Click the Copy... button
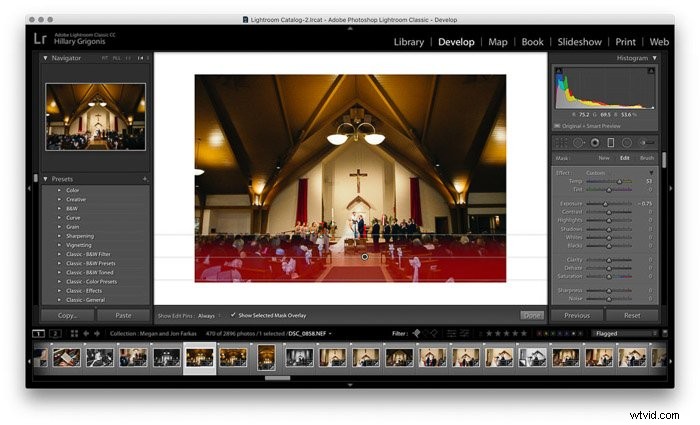This screenshot has height=425, width=700. point(68,315)
